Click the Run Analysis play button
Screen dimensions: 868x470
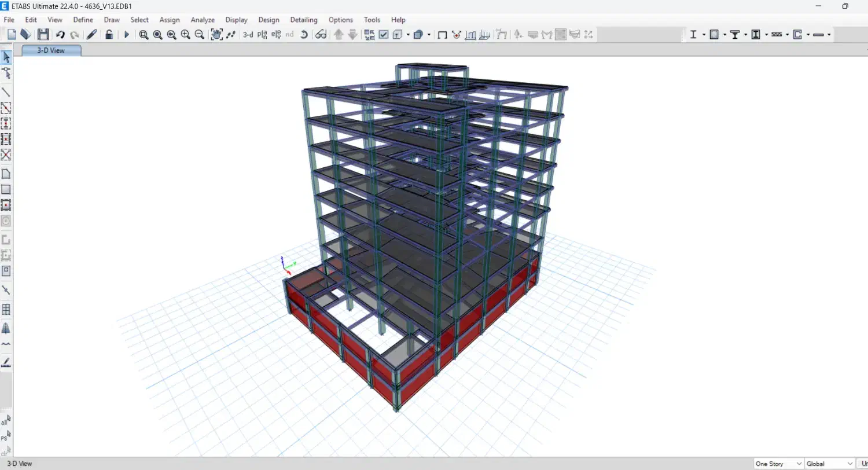(127, 35)
